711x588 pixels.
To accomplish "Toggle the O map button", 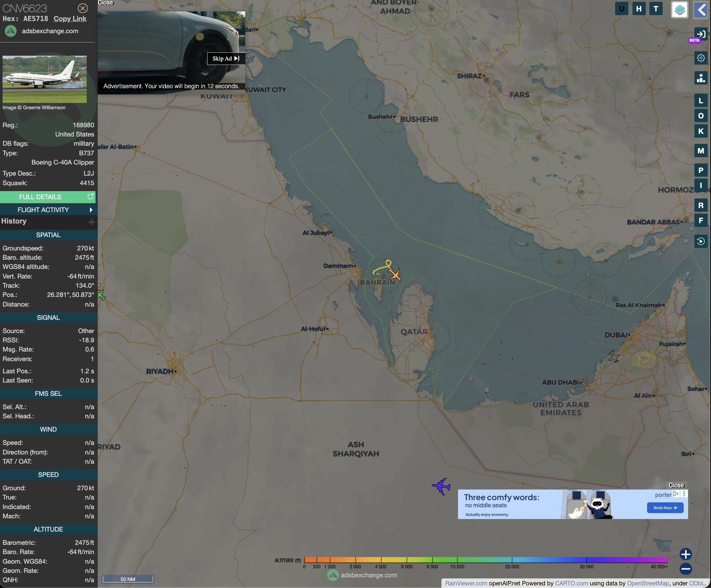I will point(701,116).
